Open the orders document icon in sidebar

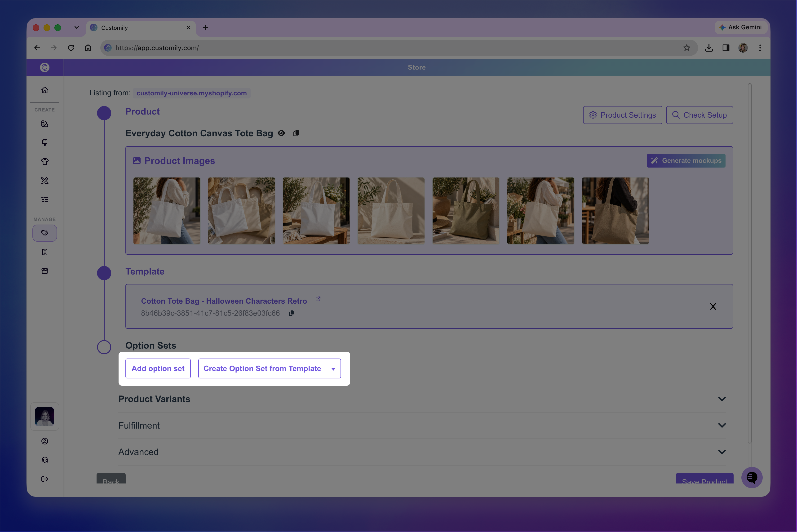[x=44, y=252]
